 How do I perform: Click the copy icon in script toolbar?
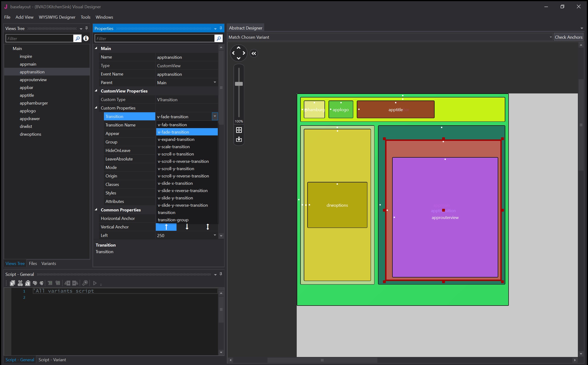(12, 283)
